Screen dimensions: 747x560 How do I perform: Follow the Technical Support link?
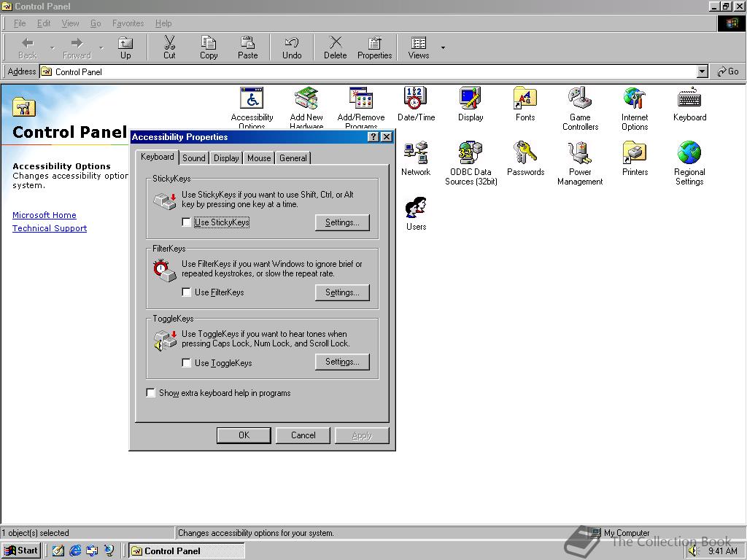pos(50,228)
